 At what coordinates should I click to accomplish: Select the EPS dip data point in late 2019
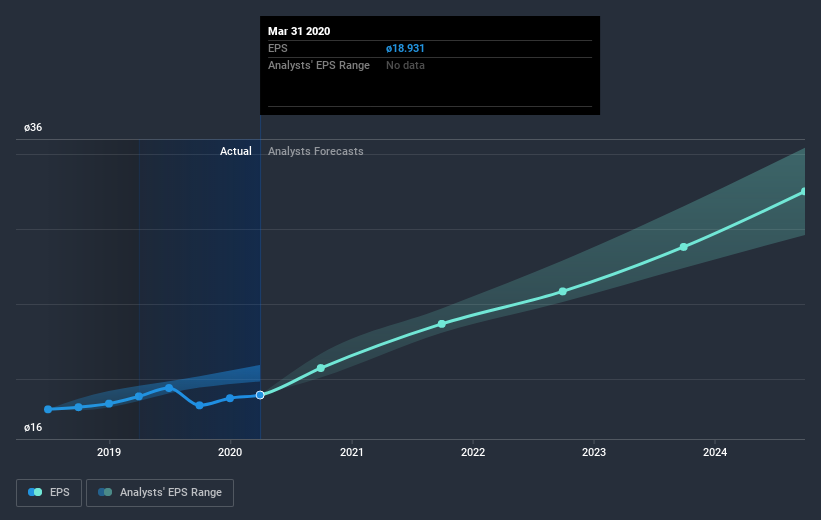coord(199,405)
